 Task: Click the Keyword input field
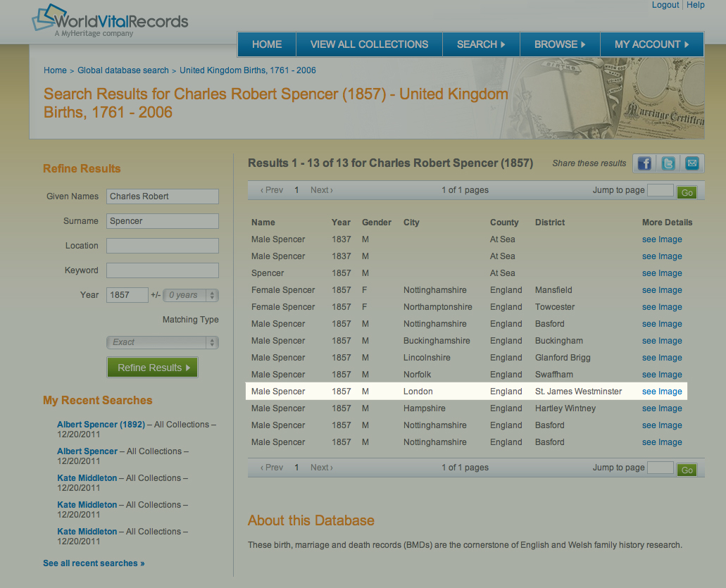[x=163, y=270]
